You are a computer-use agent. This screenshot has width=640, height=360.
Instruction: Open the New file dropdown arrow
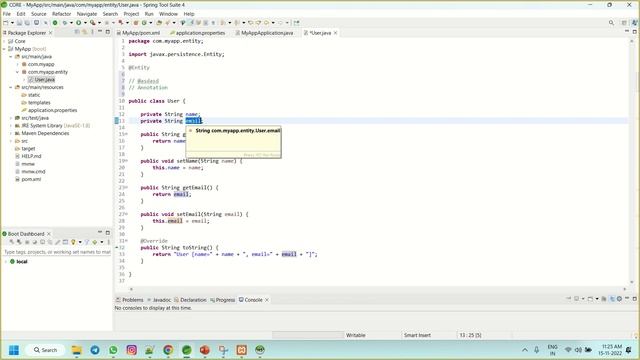pyautogui.click(x=12, y=23)
